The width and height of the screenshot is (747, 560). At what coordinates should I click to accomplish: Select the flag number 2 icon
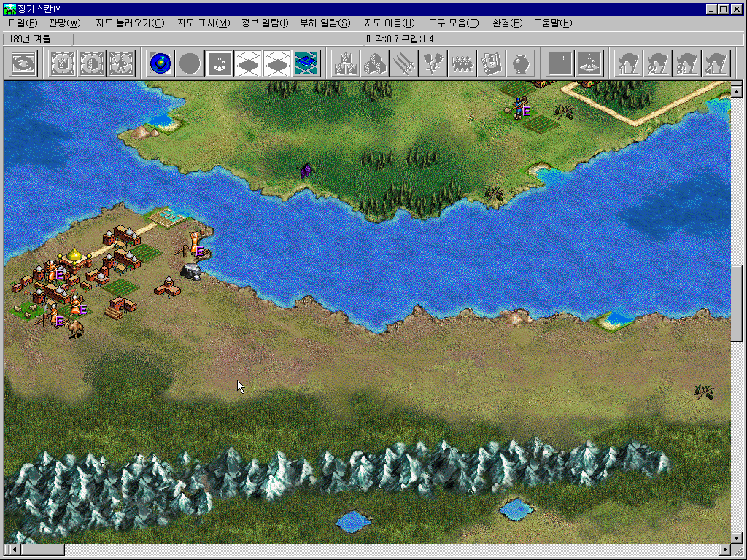coord(658,63)
